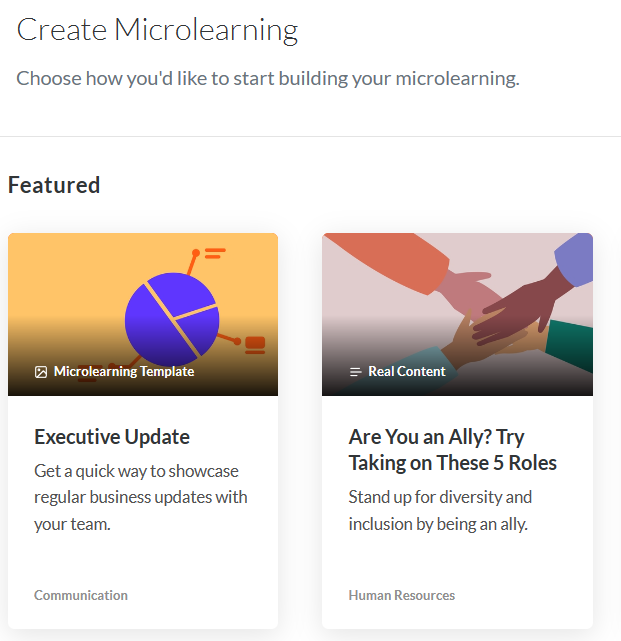Select the Real Content label
The image size is (621, 641).
pos(407,372)
